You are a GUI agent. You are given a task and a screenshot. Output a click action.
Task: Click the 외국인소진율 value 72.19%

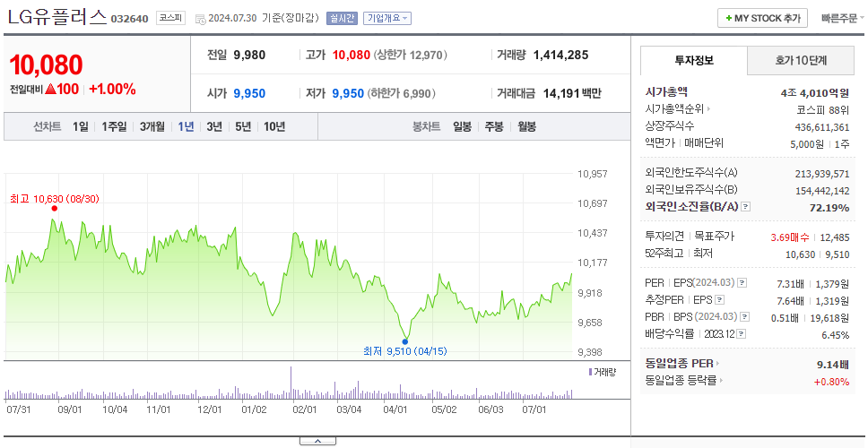829,208
